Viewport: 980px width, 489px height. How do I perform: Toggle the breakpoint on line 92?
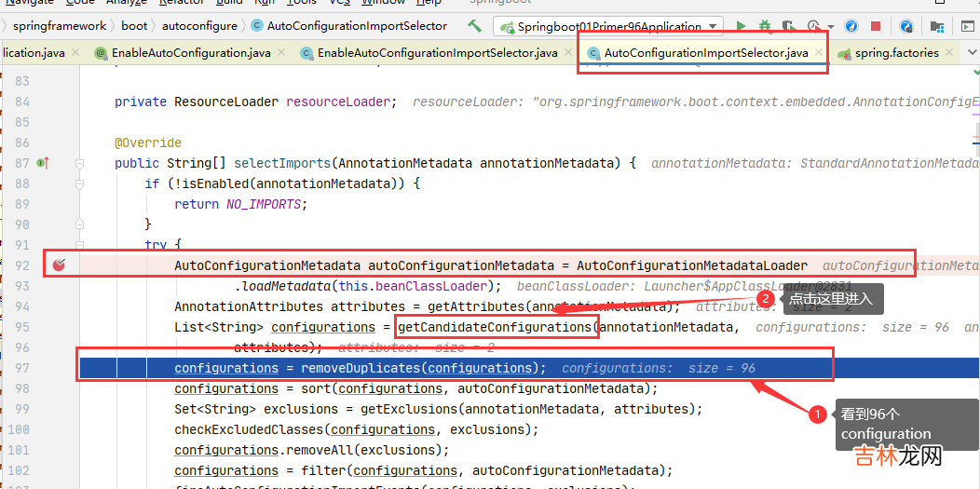tap(58, 265)
